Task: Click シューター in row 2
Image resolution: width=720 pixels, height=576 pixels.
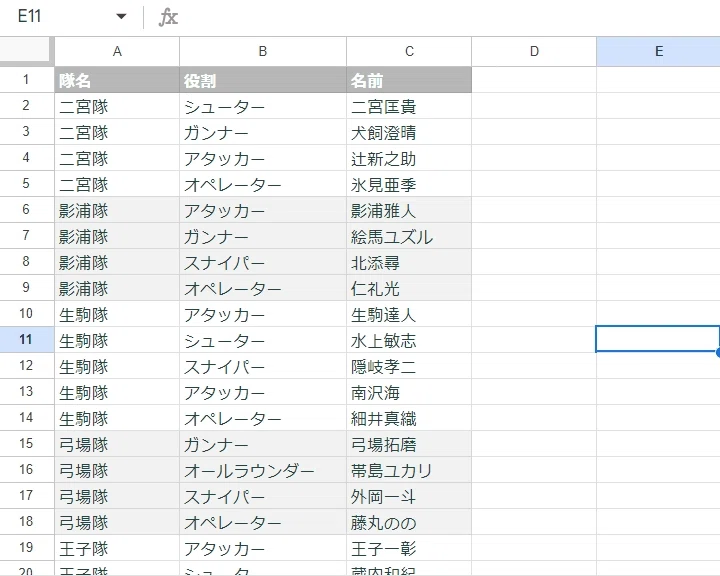Action: [x=263, y=106]
